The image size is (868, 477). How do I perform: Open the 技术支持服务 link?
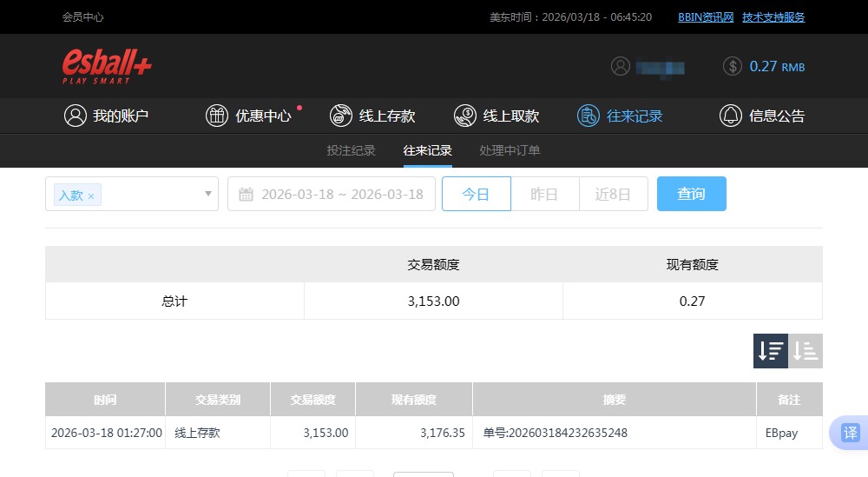coord(773,17)
